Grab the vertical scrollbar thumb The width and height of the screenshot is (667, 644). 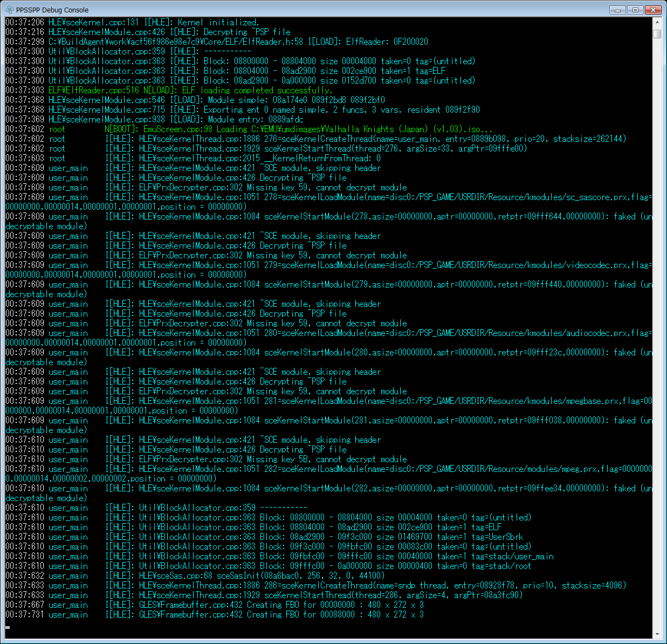657,33
